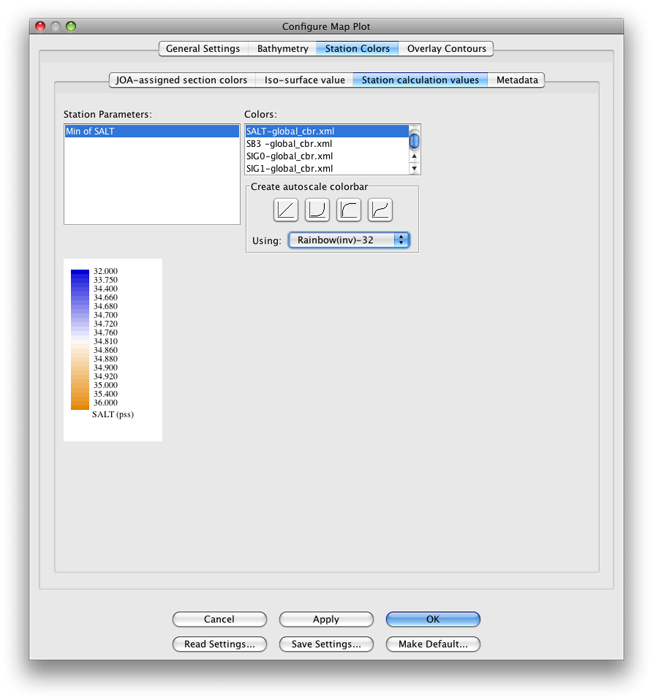Screen dimensions: 653x700
Task: Select JOA-assigned section colors sub-tab
Action: (181, 80)
